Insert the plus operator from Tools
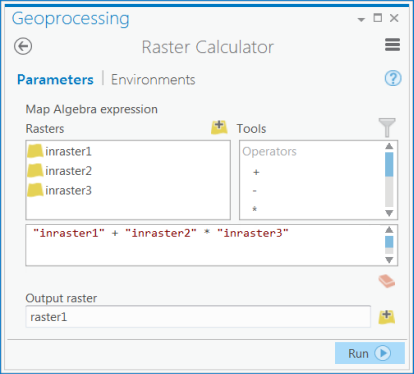Image resolution: width=414 pixels, height=374 pixels. coord(256,172)
